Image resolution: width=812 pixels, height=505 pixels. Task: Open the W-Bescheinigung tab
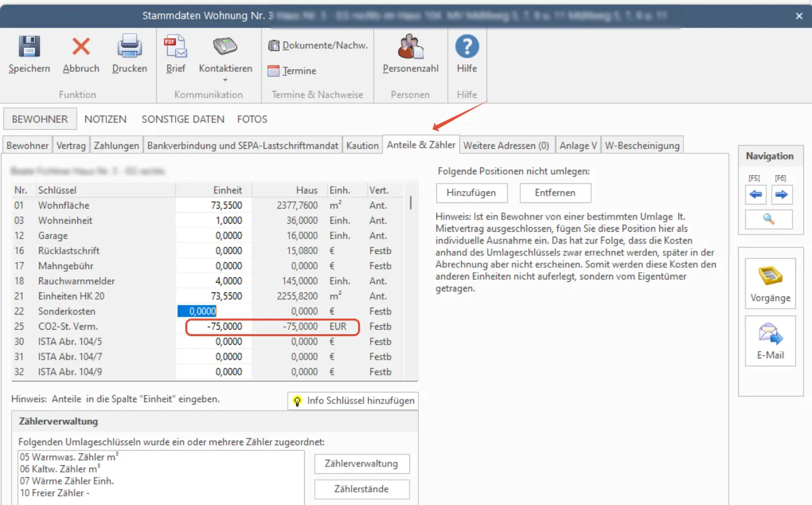[642, 145]
